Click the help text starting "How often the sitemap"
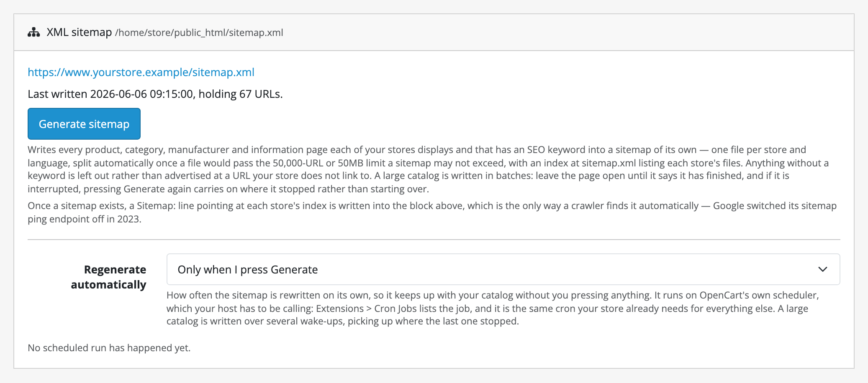Image resolution: width=868 pixels, height=383 pixels. 493,308
